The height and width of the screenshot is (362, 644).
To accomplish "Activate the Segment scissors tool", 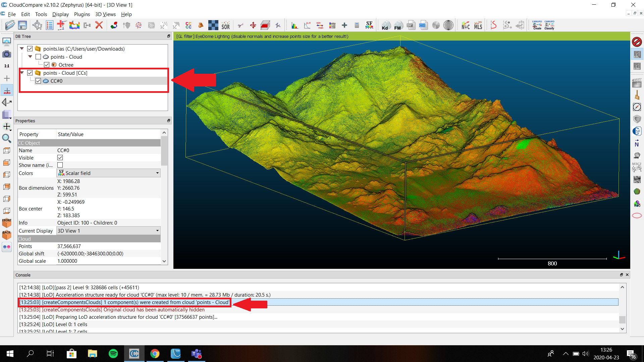I will [x=240, y=25].
